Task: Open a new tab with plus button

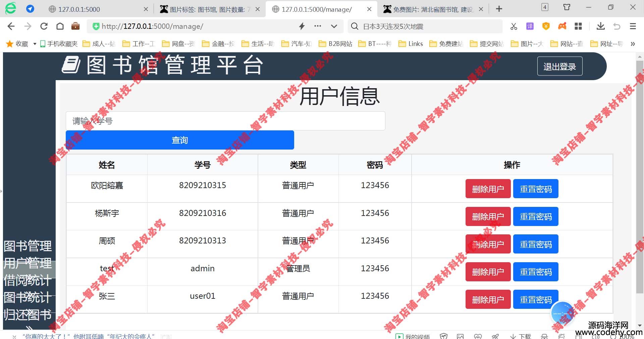Action: tap(499, 9)
